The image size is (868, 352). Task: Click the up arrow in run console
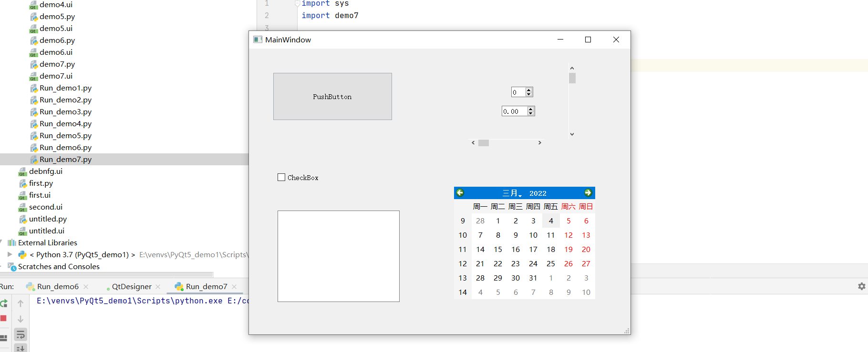[x=21, y=303]
